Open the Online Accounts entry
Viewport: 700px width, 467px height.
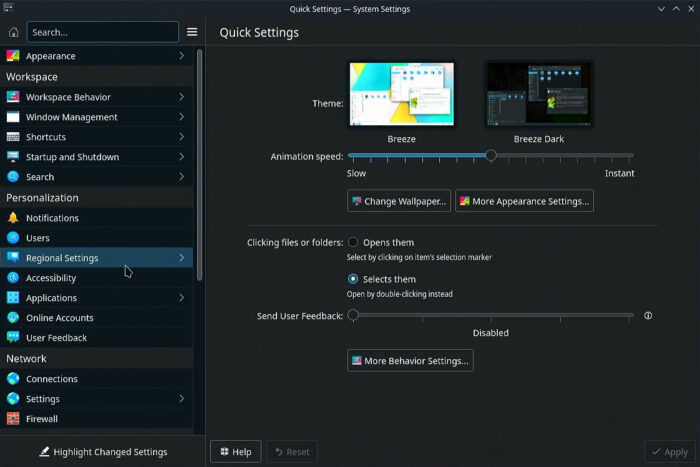tap(96, 317)
